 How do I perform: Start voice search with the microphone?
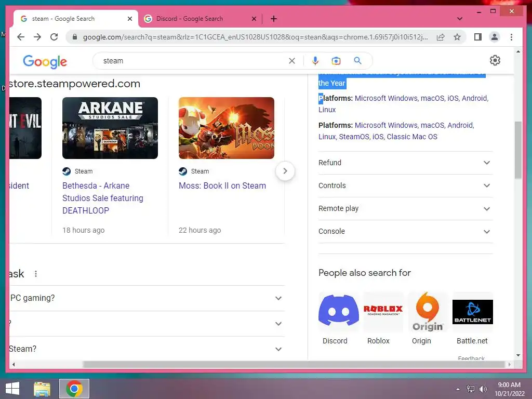(315, 61)
